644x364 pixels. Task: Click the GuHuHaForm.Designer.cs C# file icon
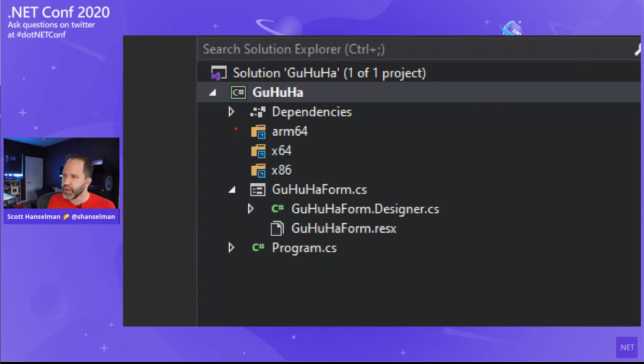coord(277,209)
